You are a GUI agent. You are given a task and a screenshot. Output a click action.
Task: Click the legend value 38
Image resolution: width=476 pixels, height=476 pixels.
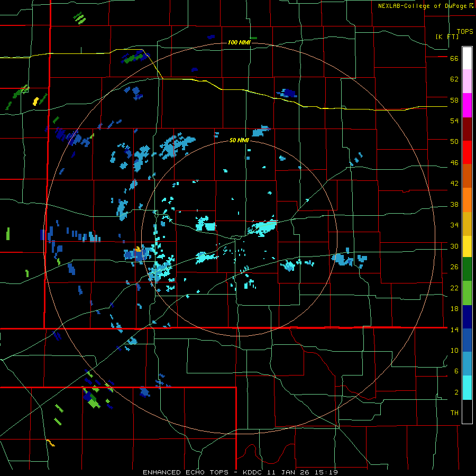(454, 205)
